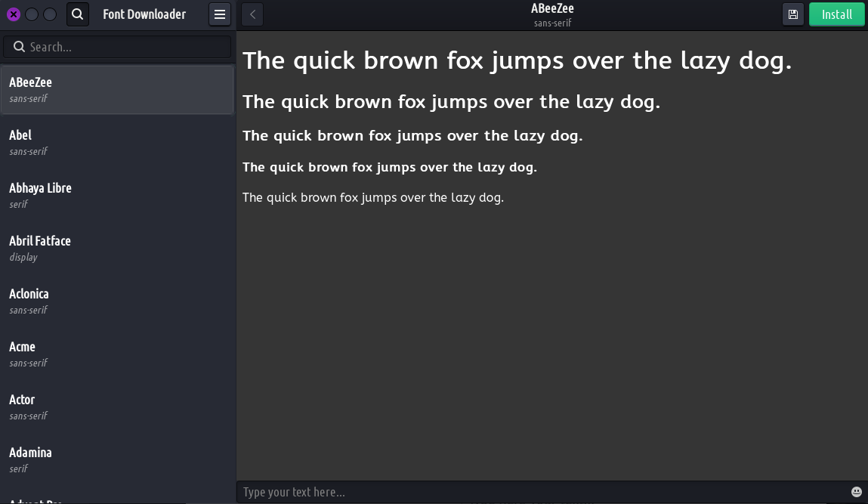This screenshot has height=504, width=868.
Task: Select the Acme font
Action: (117, 354)
